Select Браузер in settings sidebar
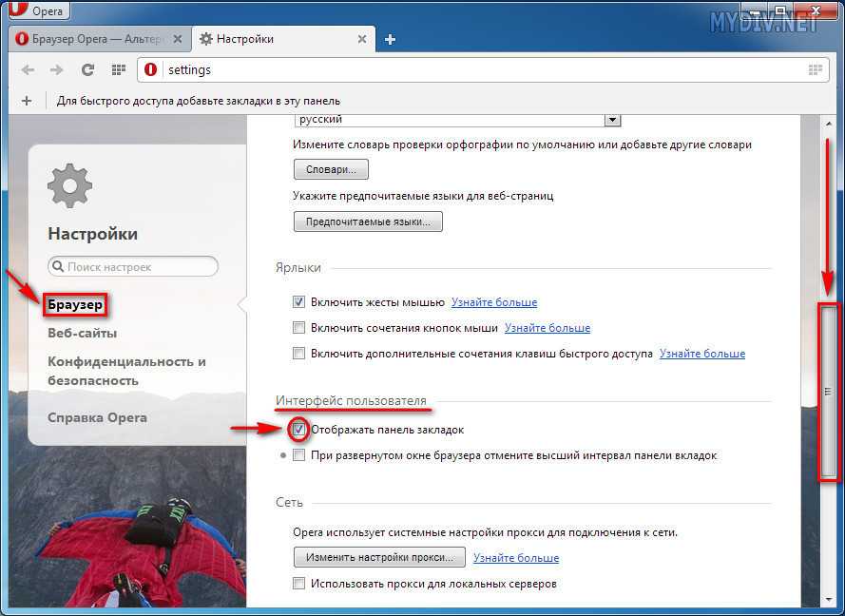This screenshot has height=616, width=845. 75,304
